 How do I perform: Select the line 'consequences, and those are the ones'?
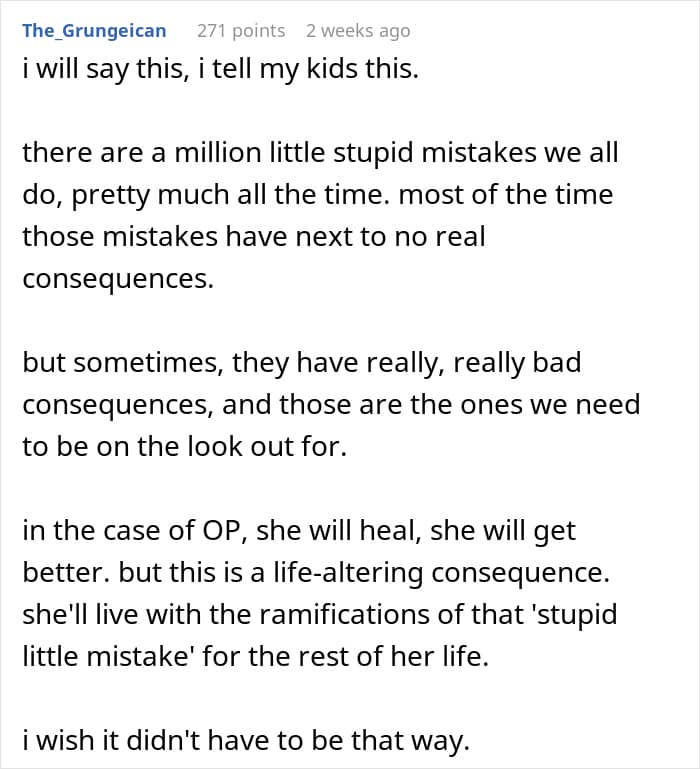point(331,405)
